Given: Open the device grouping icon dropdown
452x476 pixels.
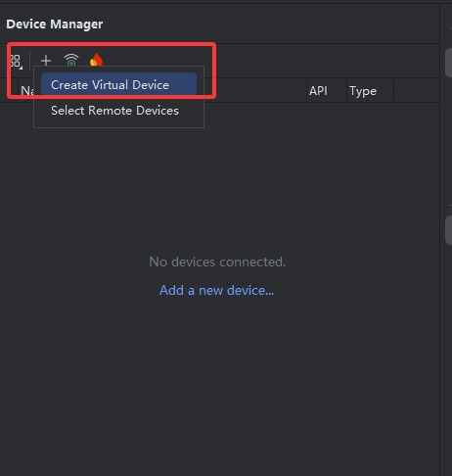Looking at the screenshot, I should coord(16,62).
